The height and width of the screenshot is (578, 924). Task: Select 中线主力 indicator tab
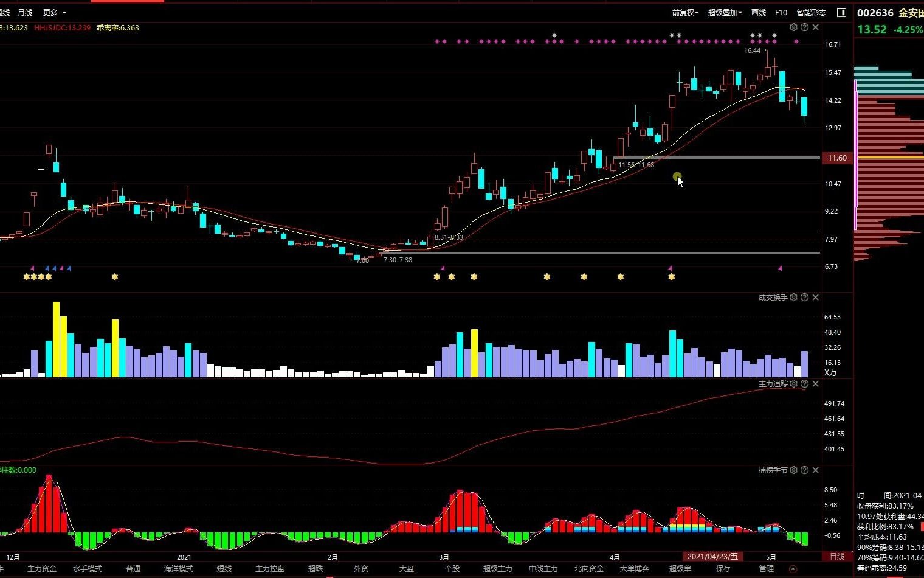coord(543,569)
